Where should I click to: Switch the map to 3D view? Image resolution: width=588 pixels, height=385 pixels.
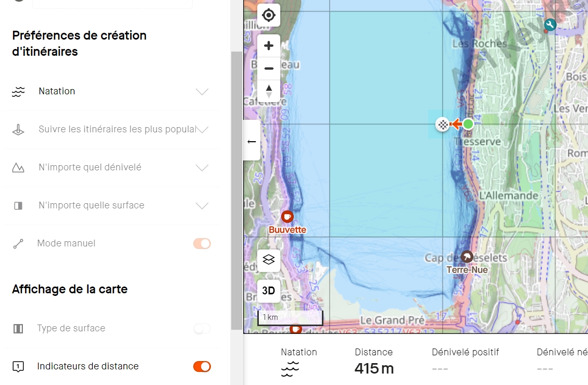(x=269, y=291)
